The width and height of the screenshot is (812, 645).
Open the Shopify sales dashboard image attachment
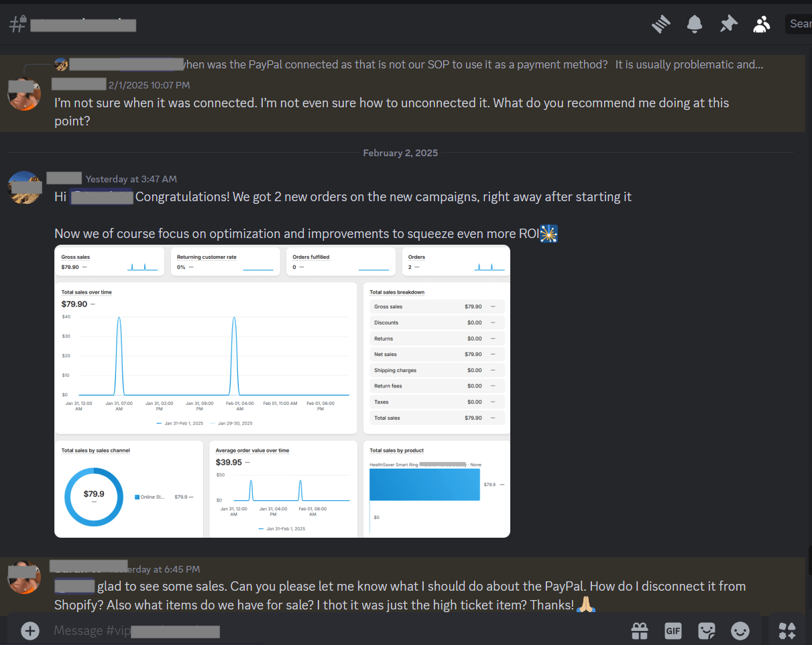coord(282,391)
